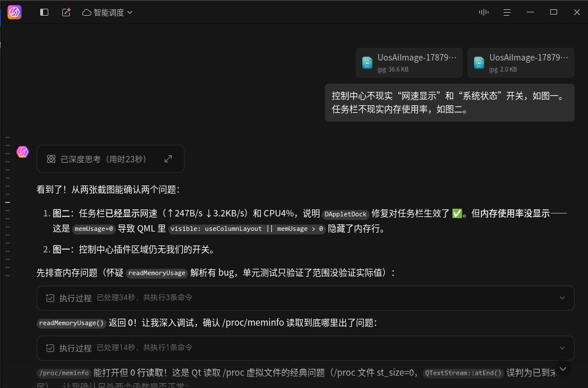
Task: Click the readMemoryUsage() code before 返回 0
Action: [71, 323]
